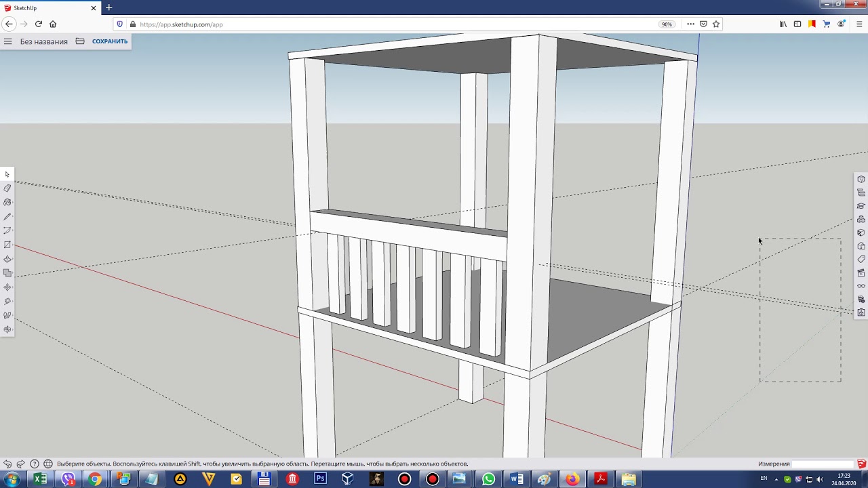Screen dimensions: 868x488
Task: Open Photoshop from the taskbar
Action: 320,479
